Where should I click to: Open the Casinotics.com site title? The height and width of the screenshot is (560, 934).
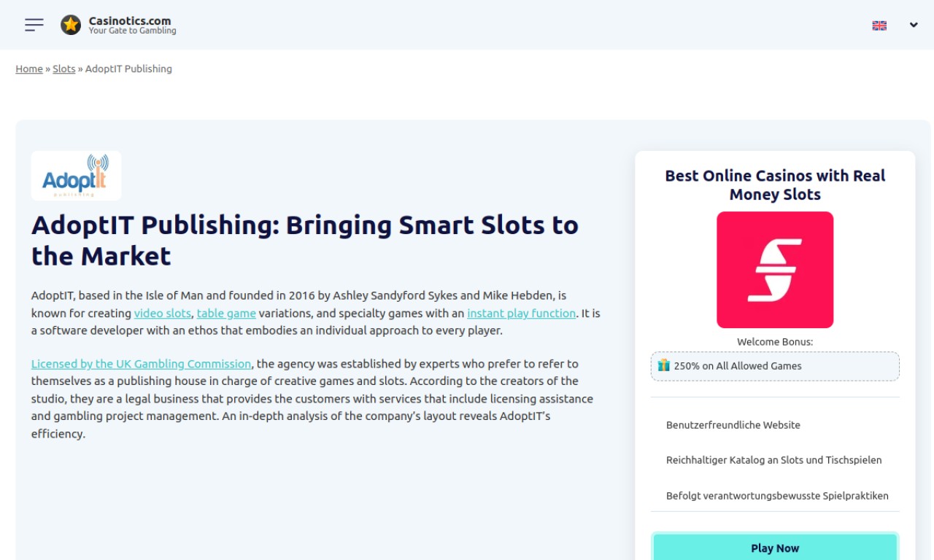pyautogui.click(x=130, y=20)
